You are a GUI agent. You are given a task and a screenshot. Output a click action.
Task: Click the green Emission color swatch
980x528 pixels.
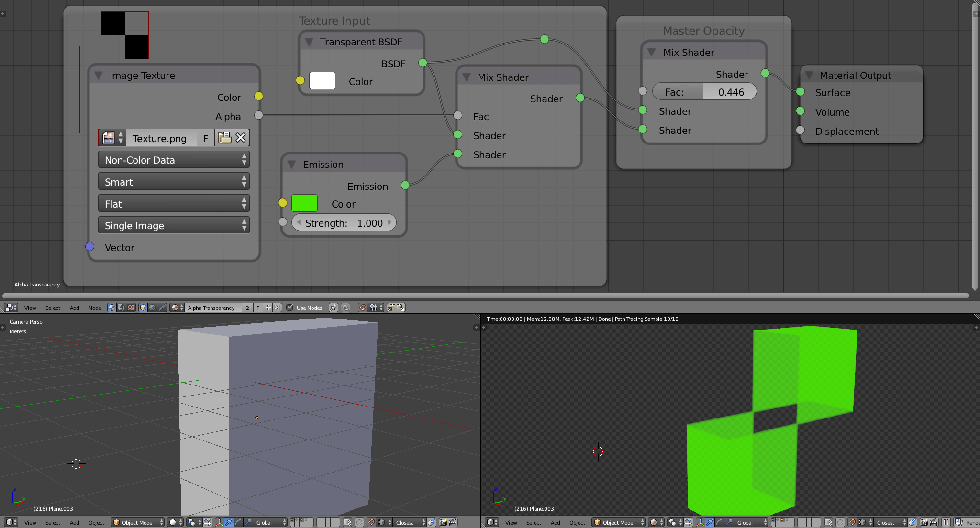click(x=305, y=203)
